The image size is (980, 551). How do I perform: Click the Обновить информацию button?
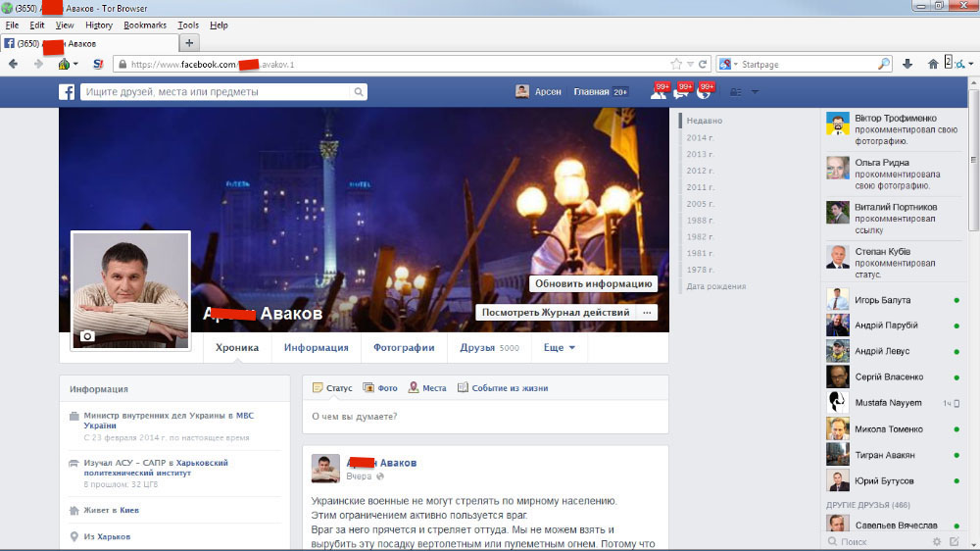point(593,283)
